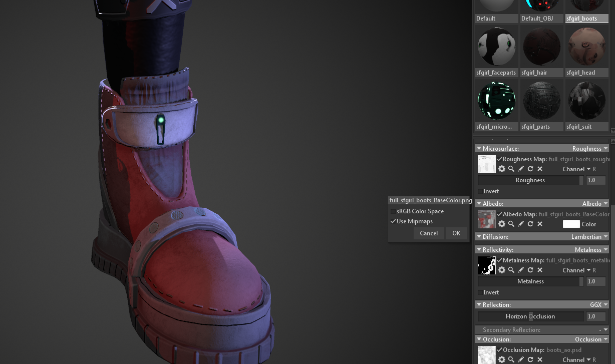
Task: Adjust the Horizon Occlusion slider
Action: [x=530, y=316]
